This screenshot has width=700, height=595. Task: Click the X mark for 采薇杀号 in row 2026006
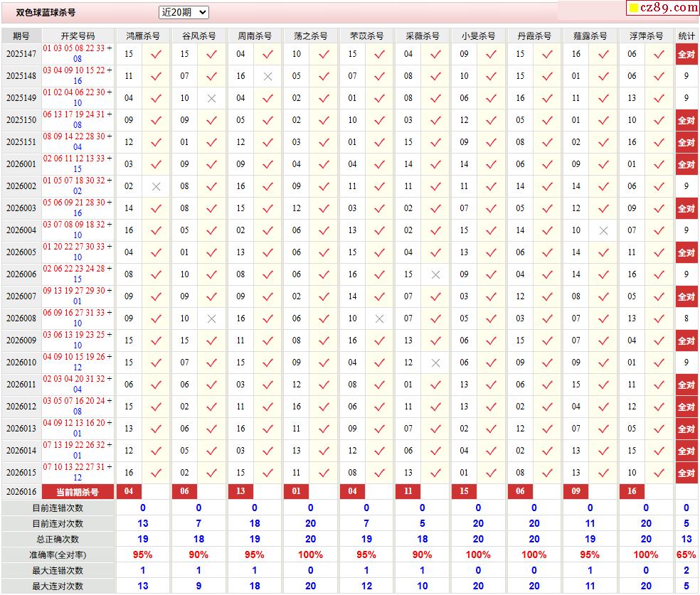pos(435,274)
